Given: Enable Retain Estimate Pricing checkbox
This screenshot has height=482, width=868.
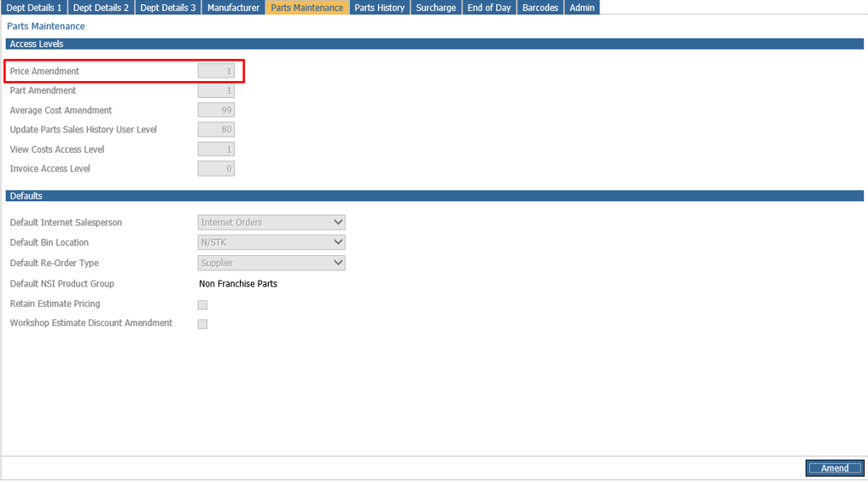Looking at the screenshot, I should pos(202,305).
